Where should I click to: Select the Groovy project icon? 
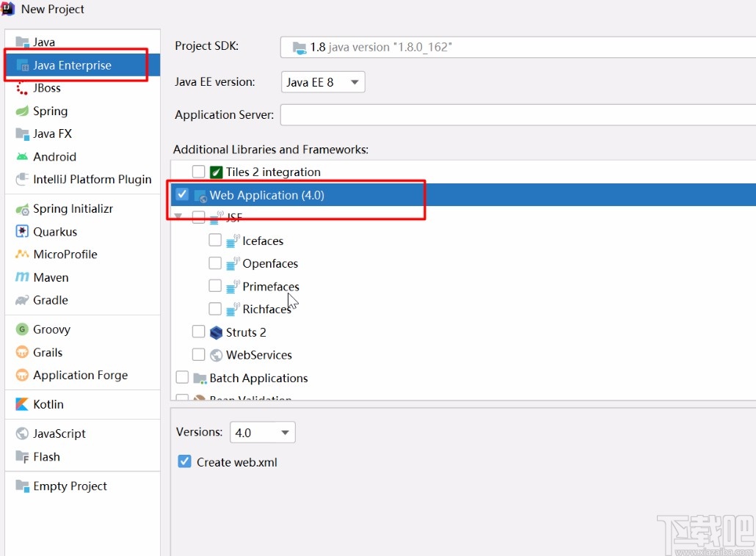pyautogui.click(x=20, y=329)
